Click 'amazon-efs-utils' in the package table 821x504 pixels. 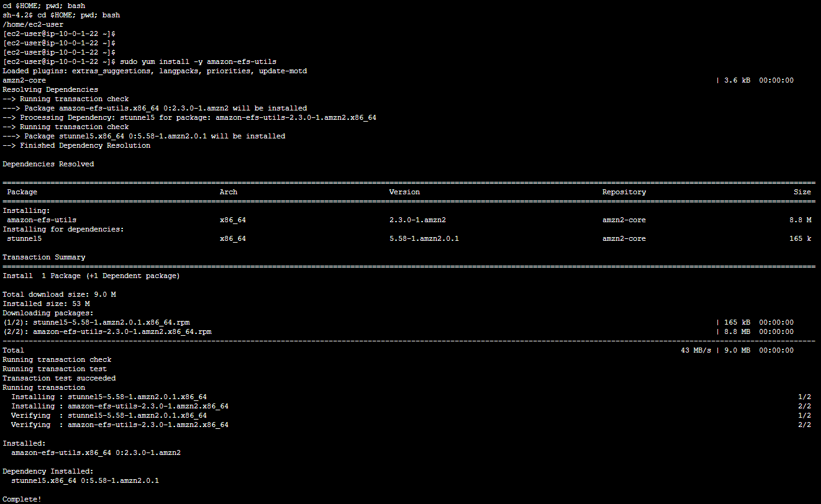click(42, 220)
